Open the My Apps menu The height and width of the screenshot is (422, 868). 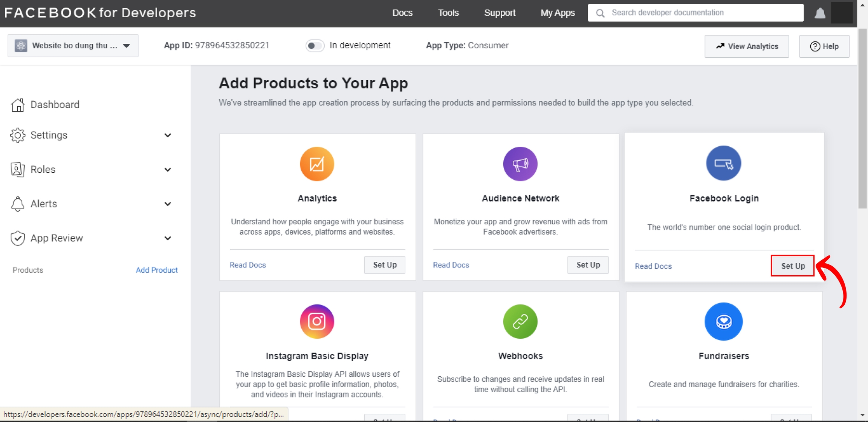(x=558, y=13)
